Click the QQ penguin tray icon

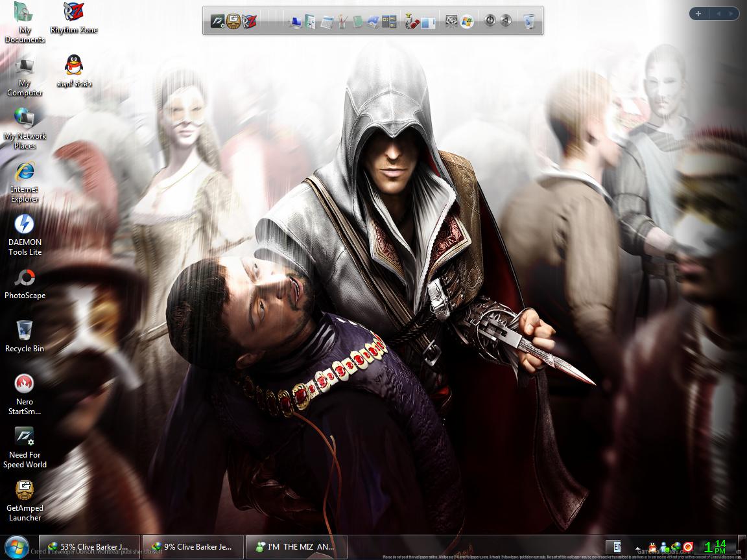point(652,547)
